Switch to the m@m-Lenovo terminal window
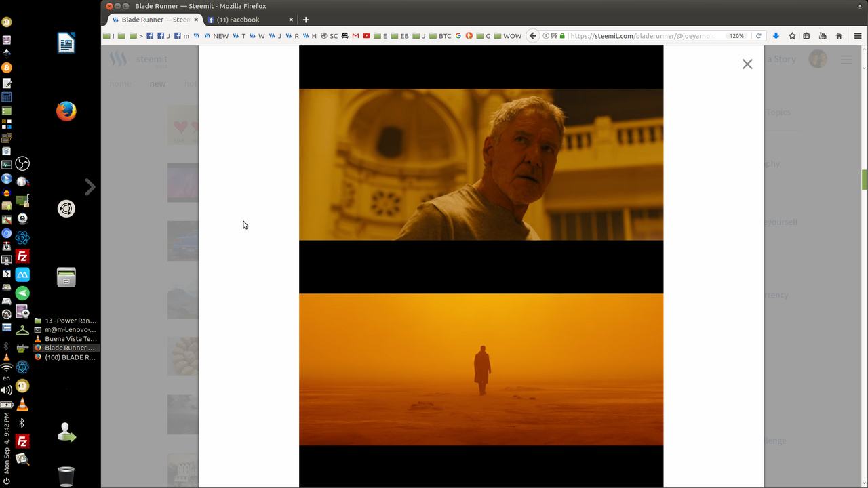 pyautogui.click(x=66, y=329)
